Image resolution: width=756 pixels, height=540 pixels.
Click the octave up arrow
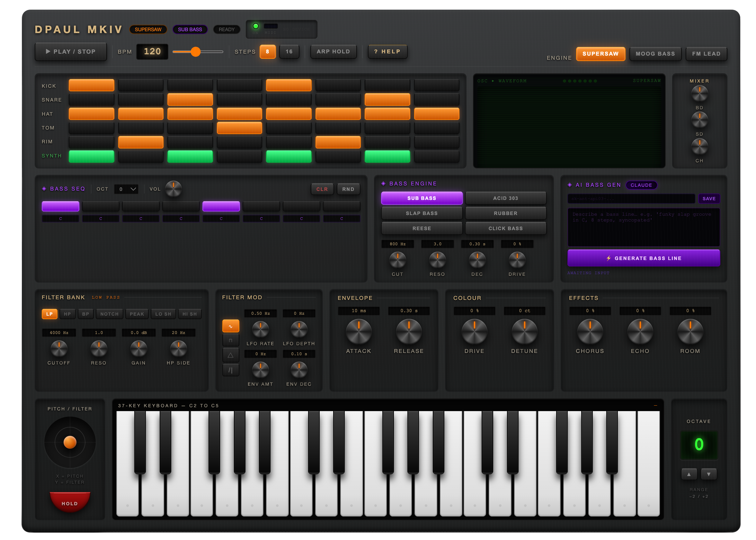(689, 474)
